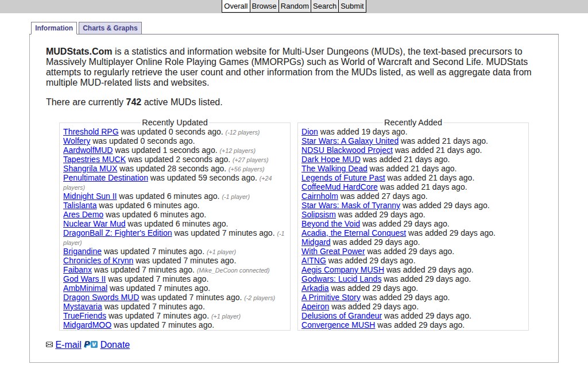
Task: Open the Beyond the Void link
Action: [331, 224]
